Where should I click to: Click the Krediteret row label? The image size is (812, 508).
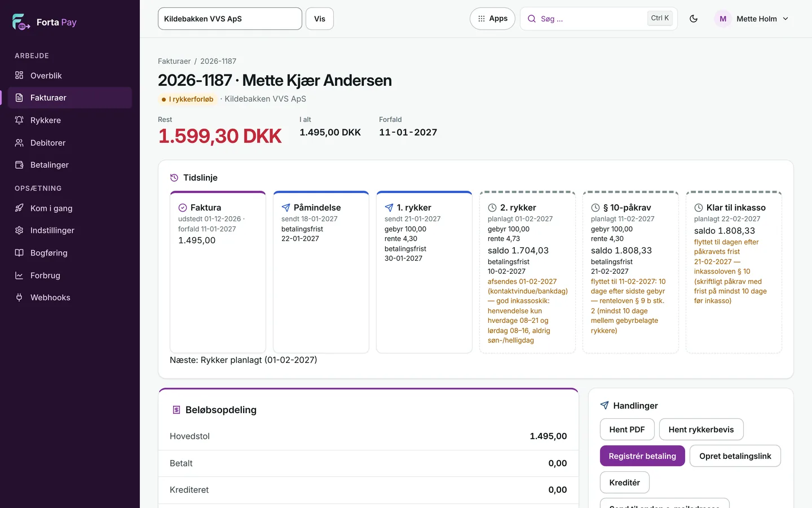pyautogui.click(x=189, y=490)
